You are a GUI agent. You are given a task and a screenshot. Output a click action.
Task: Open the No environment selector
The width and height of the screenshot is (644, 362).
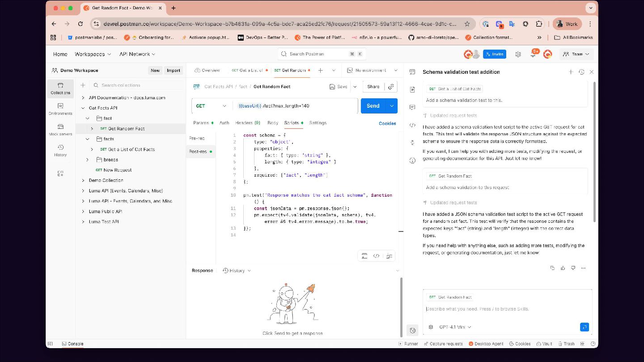[373, 70]
